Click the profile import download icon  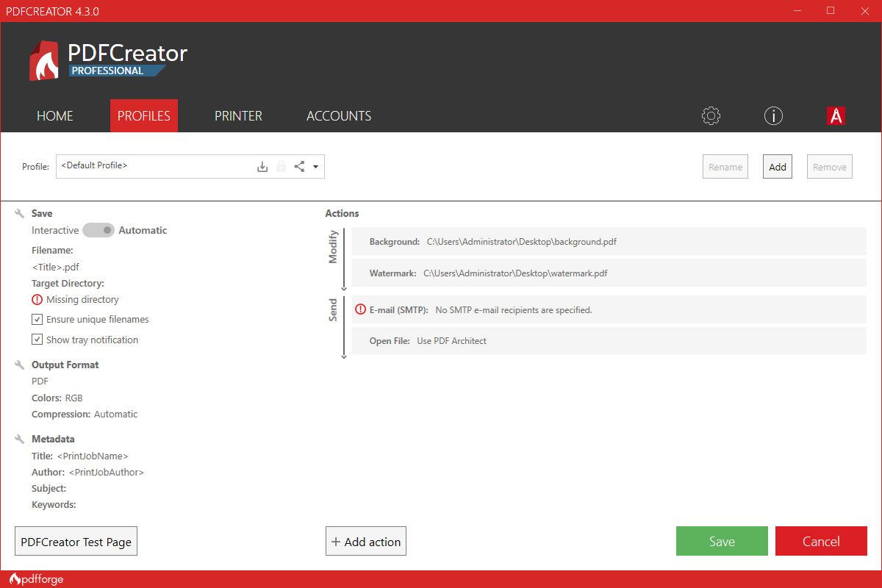pos(262,167)
